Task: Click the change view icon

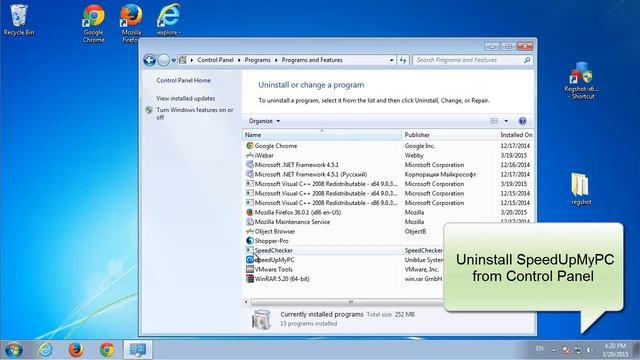Action: pyautogui.click(x=494, y=121)
